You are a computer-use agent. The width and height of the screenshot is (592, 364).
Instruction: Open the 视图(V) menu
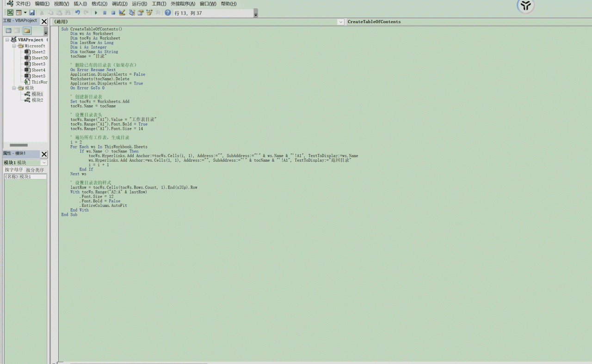click(x=62, y=4)
